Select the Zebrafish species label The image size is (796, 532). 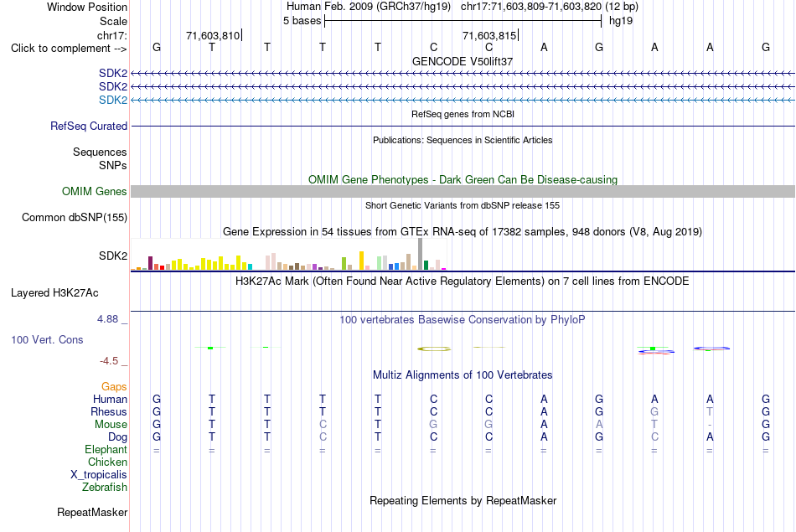[105, 487]
